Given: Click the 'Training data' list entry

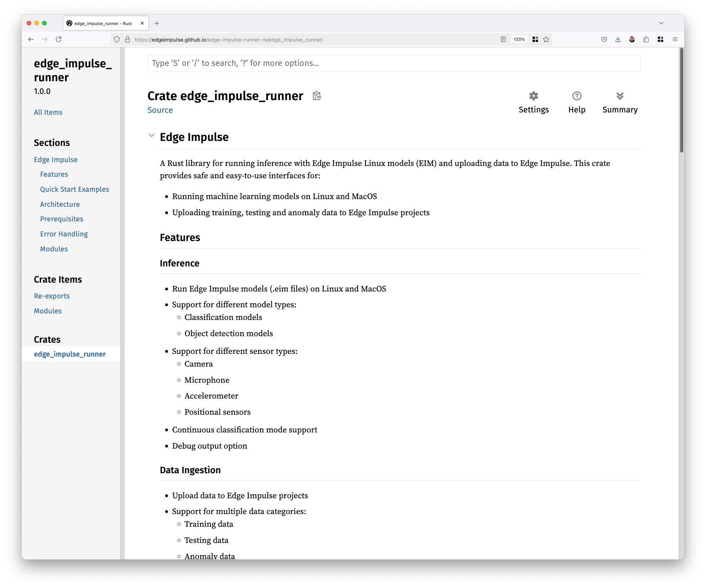Looking at the screenshot, I should 209,524.
